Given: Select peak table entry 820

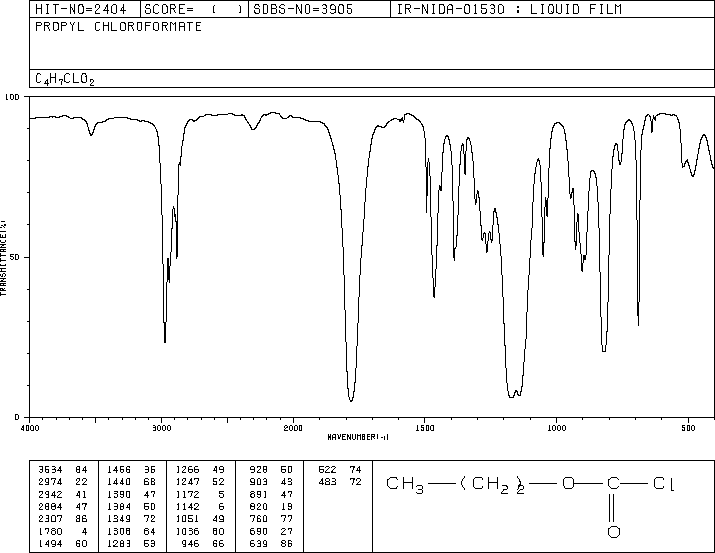Looking at the screenshot, I should tap(271, 506).
